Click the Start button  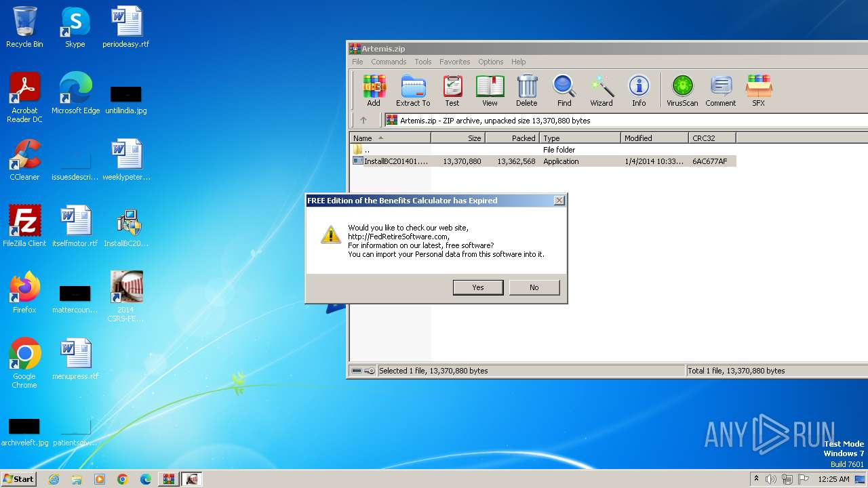(19, 479)
